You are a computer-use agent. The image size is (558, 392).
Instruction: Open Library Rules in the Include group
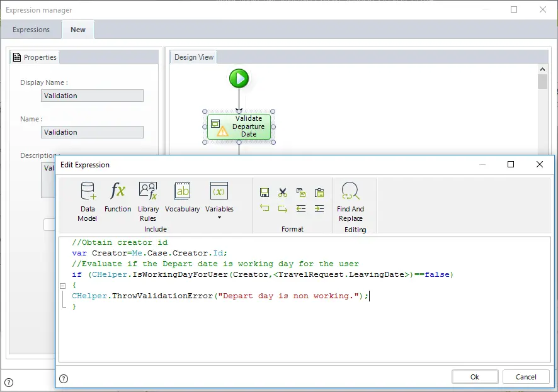(x=148, y=201)
